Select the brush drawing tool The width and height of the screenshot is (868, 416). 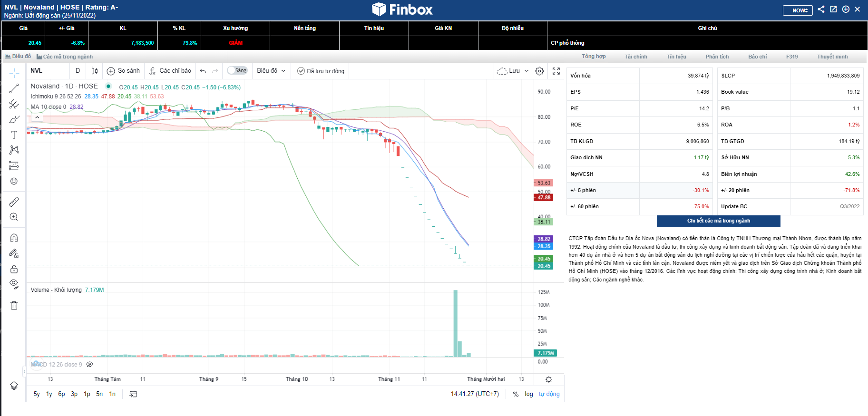14,119
